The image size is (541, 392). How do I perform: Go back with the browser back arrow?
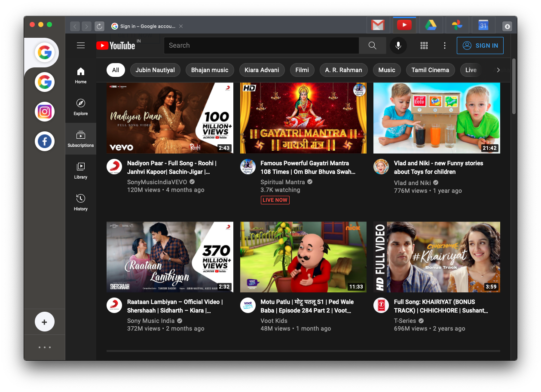(x=75, y=27)
